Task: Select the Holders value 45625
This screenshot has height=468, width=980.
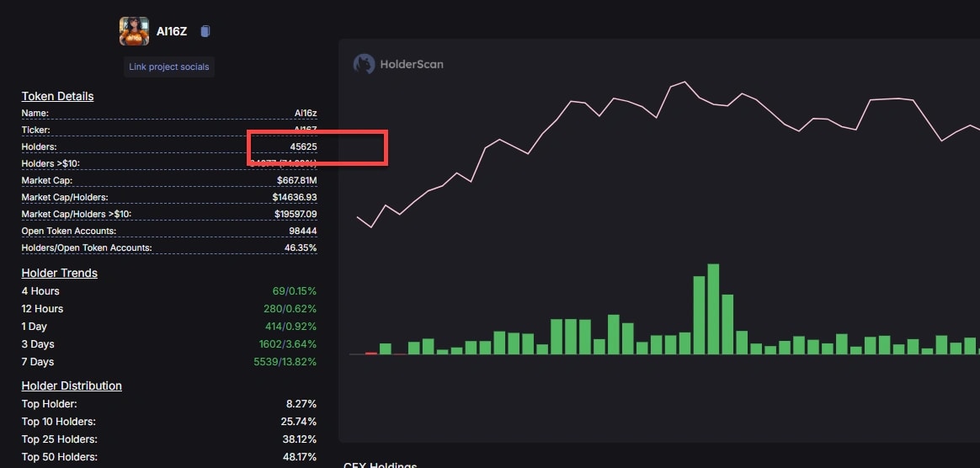Action: click(x=303, y=146)
